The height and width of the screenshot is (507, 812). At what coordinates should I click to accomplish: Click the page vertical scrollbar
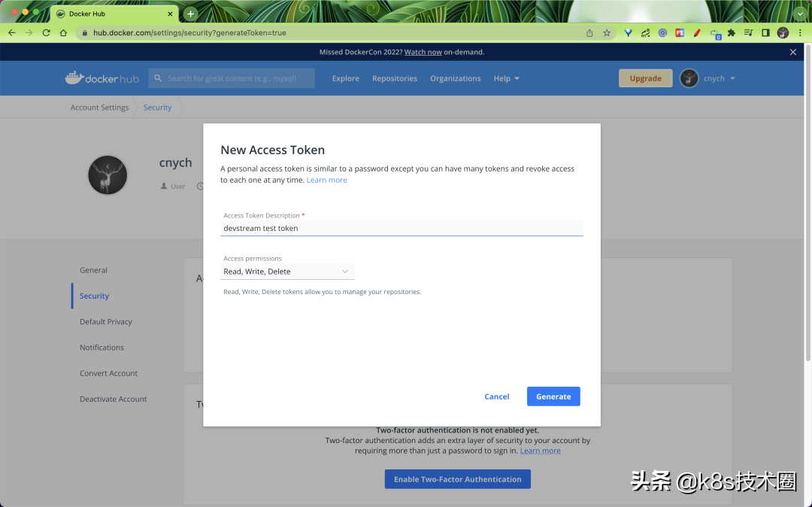807,202
